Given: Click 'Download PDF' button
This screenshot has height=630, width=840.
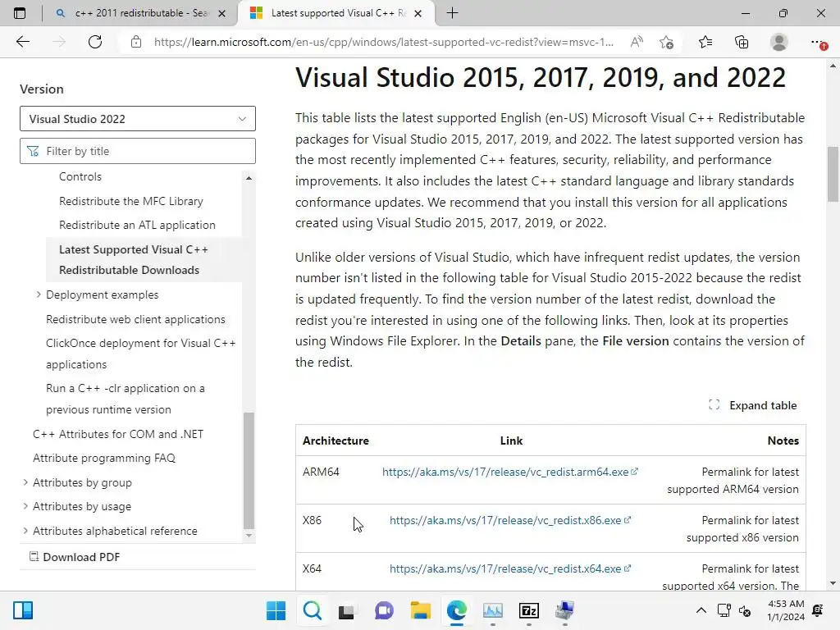Looking at the screenshot, I should 75,557.
